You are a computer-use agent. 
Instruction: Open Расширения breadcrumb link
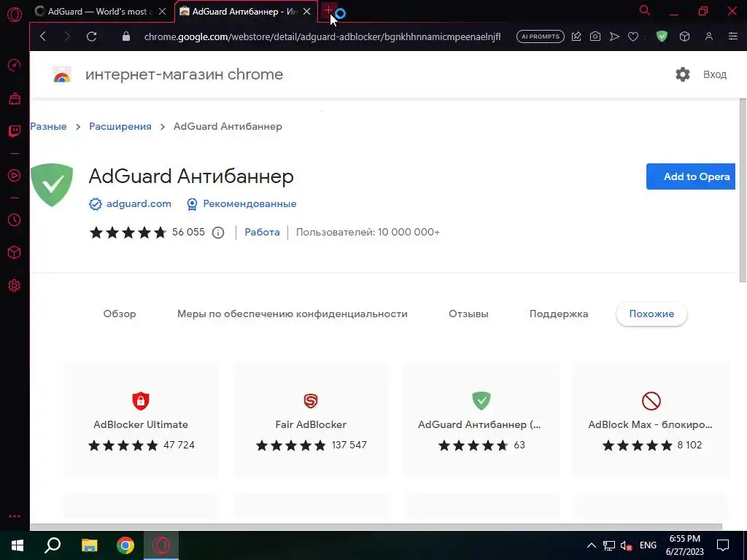(120, 127)
